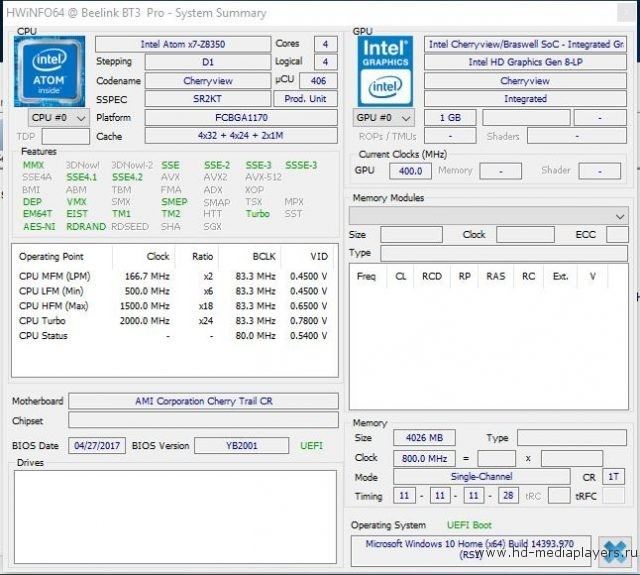Click the UEFI Boot label
The image size is (640, 575).
[x=469, y=525]
